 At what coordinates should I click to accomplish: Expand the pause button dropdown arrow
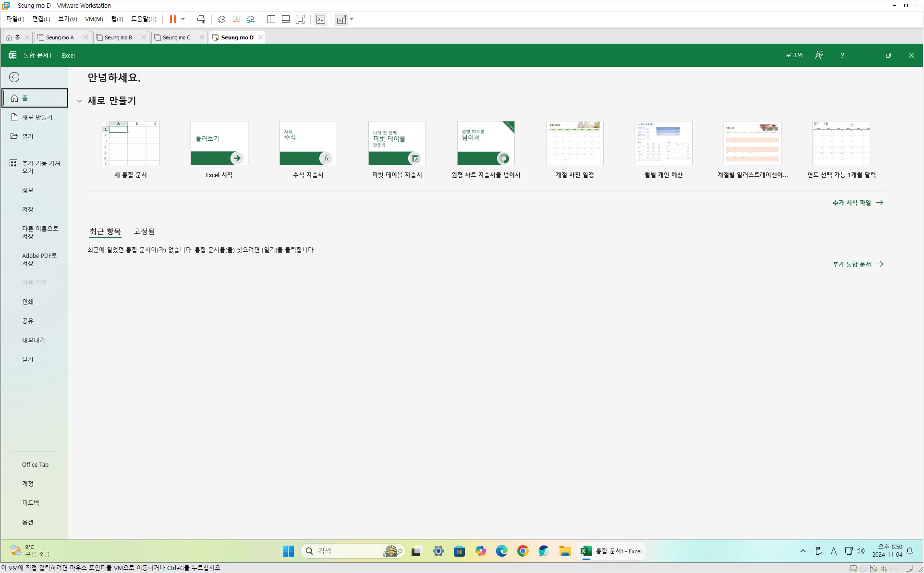tap(183, 19)
